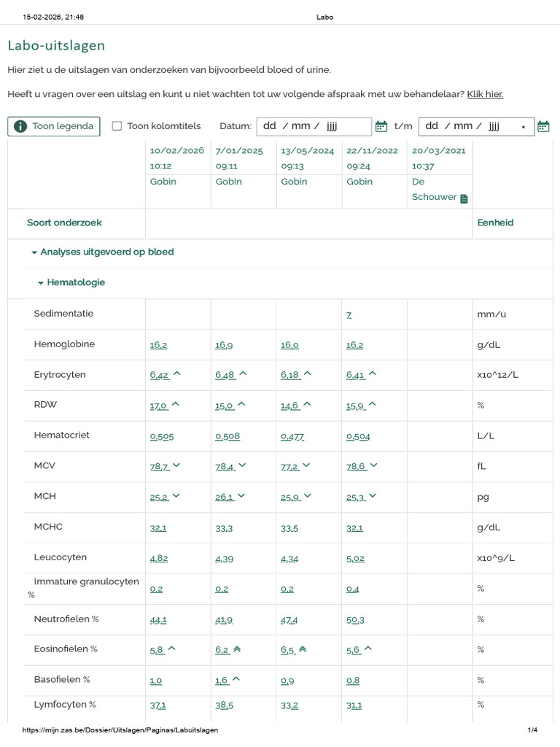Screen dimensions: 560x747
Task: Click double-arrow flag beside Eosinofielen 6,5
Action: [303, 649]
